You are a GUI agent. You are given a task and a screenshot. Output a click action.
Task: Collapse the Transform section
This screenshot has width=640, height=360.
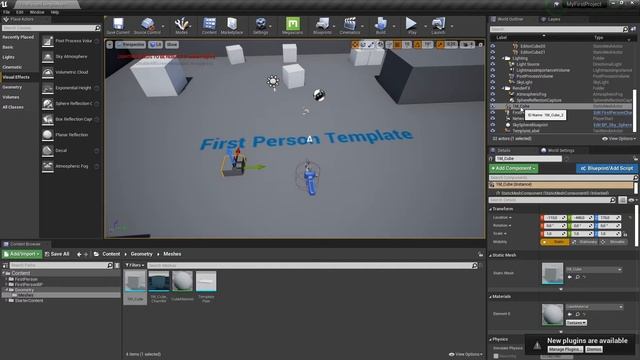tap(491, 209)
